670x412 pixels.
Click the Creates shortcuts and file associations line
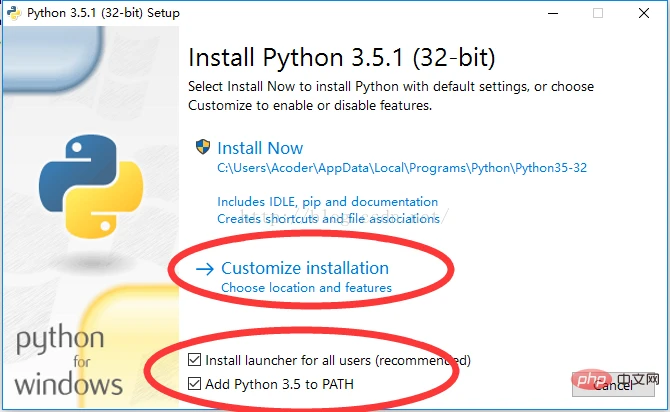coord(328,218)
